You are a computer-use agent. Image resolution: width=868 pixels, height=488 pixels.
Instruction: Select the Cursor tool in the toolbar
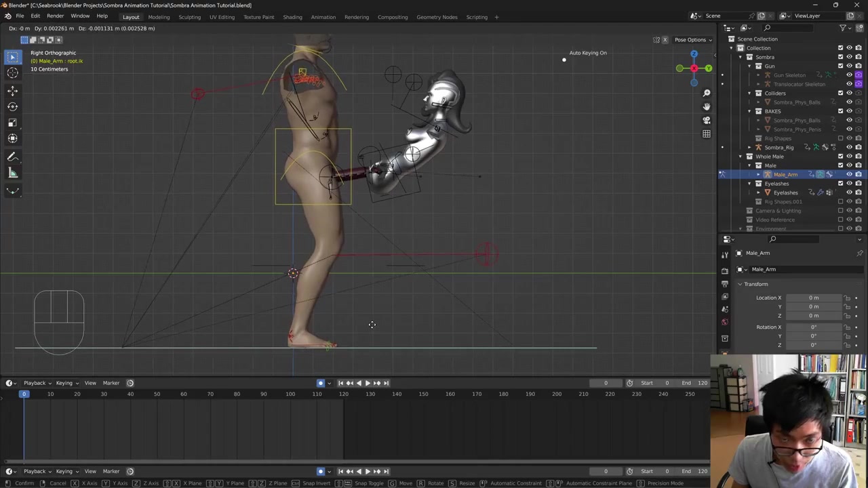click(x=12, y=73)
